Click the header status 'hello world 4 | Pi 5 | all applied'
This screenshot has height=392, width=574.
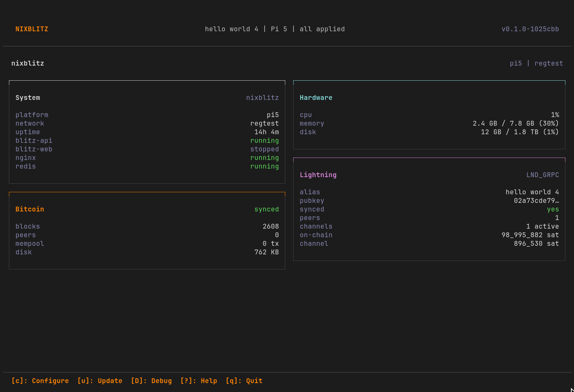[x=275, y=29]
